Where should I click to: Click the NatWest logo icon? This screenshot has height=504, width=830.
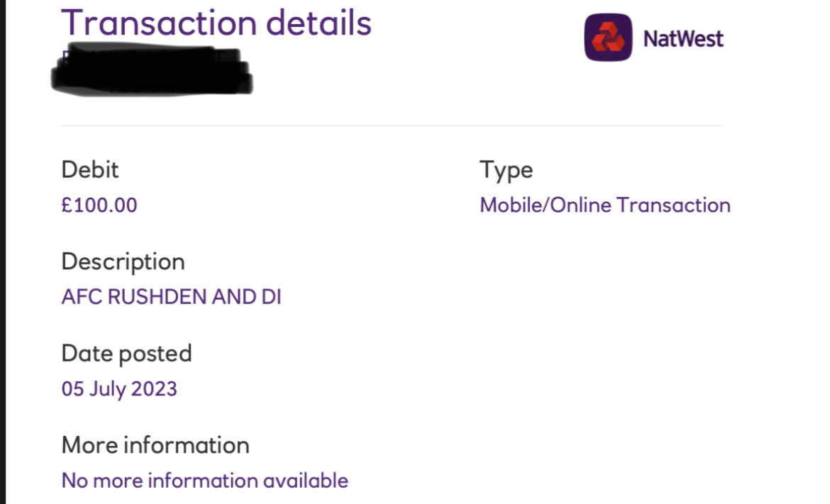[608, 38]
